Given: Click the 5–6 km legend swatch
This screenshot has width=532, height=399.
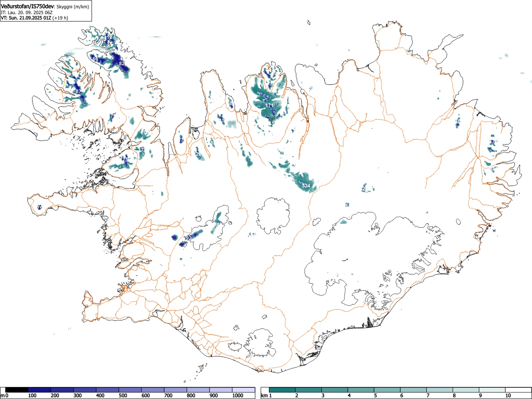Looking at the screenshot, I should pyautogui.click(x=387, y=390).
